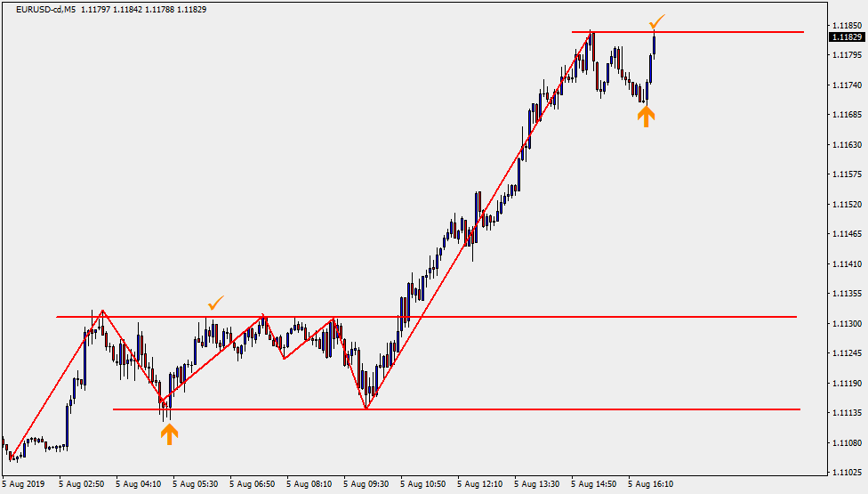Image resolution: width=868 pixels, height=494 pixels.
Task: Click the current price label 1.11829
Action: coord(845,37)
